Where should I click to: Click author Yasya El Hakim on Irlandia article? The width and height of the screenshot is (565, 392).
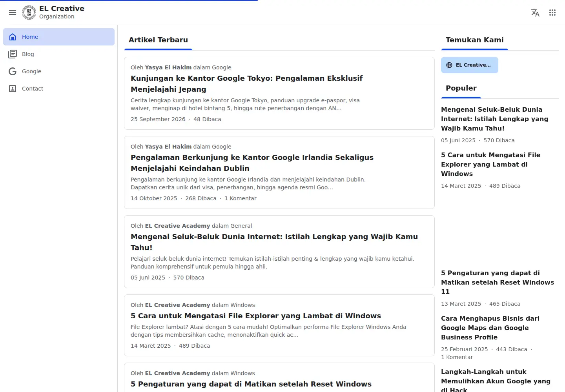click(x=168, y=147)
